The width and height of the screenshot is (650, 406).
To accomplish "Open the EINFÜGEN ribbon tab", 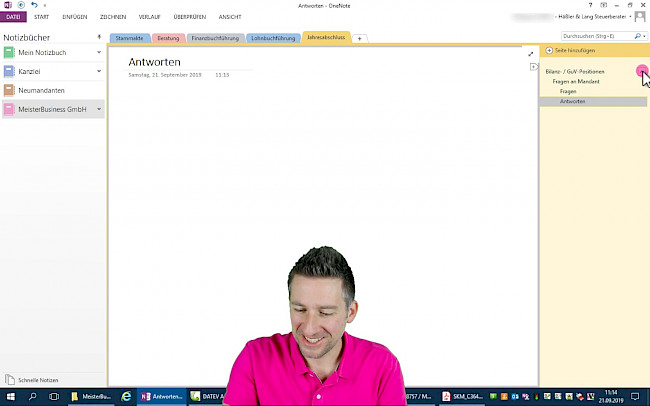I will coord(74,17).
